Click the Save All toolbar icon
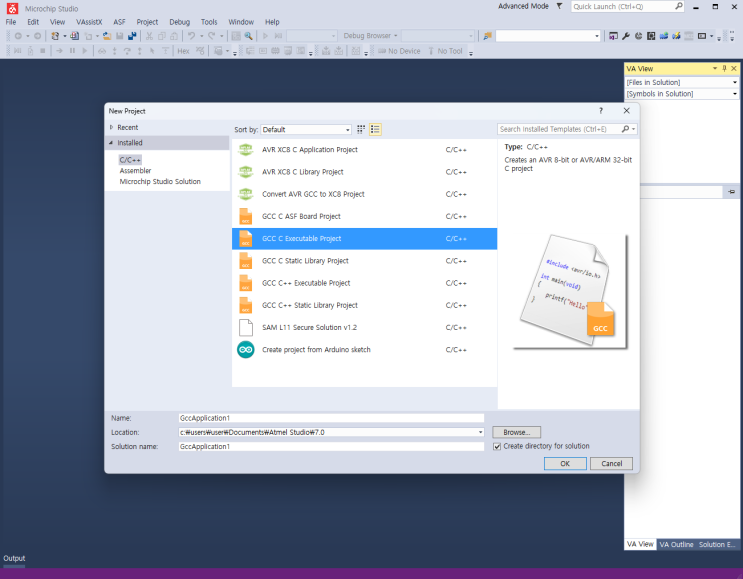Screen dimensions: 743x579 (x=132, y=36)
